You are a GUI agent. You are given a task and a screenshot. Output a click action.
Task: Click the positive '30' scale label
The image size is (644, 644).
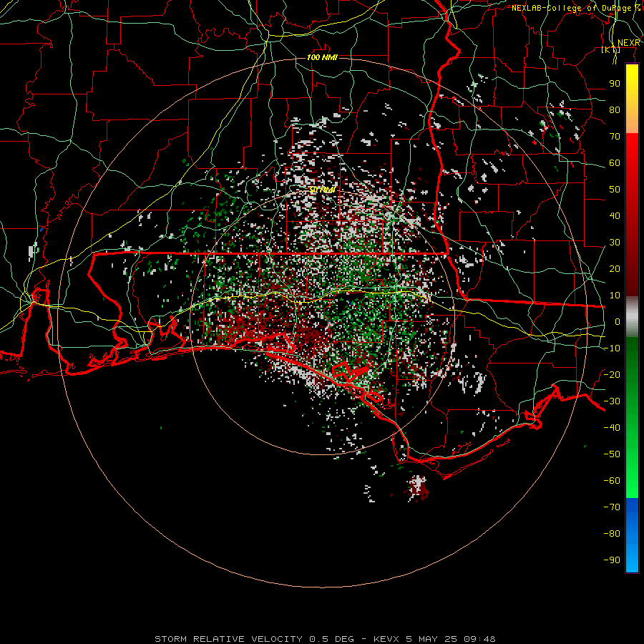pyautogui.click(x=615, y=243)
